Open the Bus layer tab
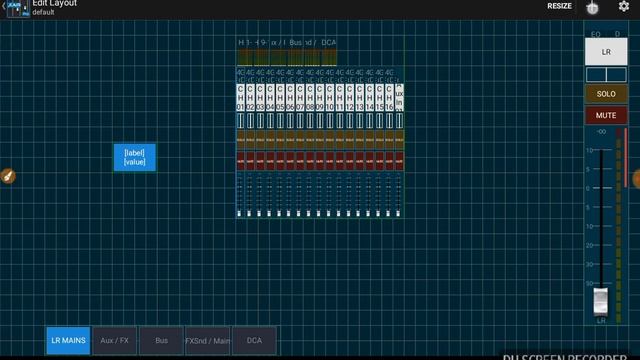The width and height of the screenshot is (640, 360). click(x=161, y=340)
